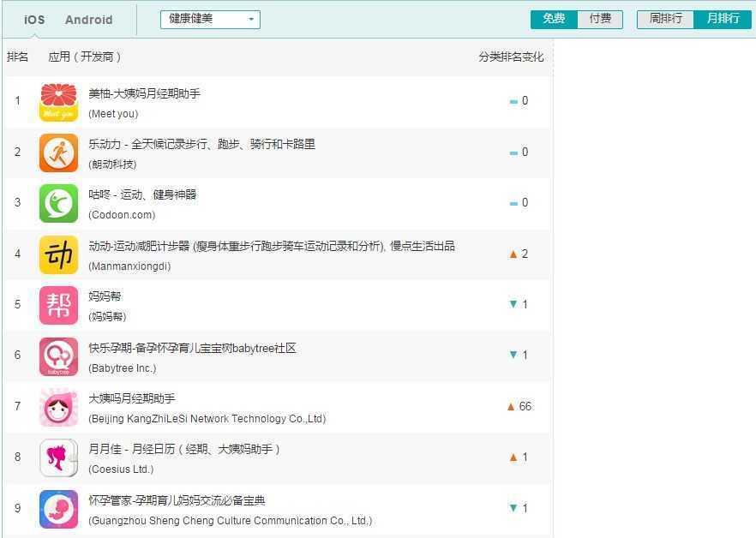The width and height of the screenshot is (756, 538).
Task: Click the yellow 动动 app icon
Action: [x=58, y=255]
